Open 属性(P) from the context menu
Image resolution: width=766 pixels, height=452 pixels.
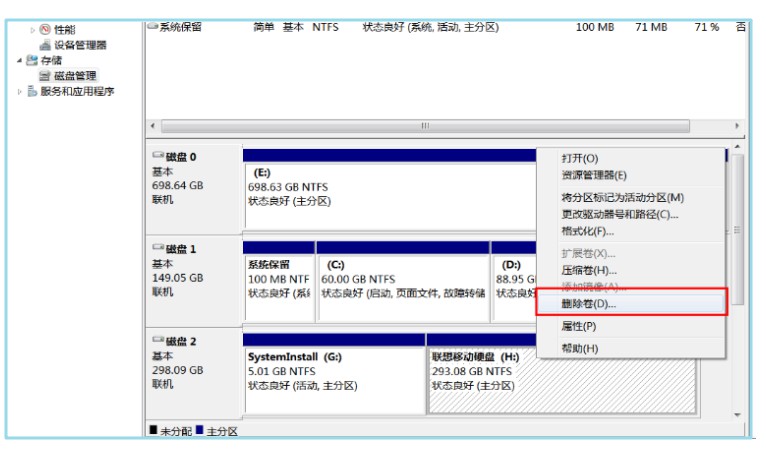tap(579, 326)
